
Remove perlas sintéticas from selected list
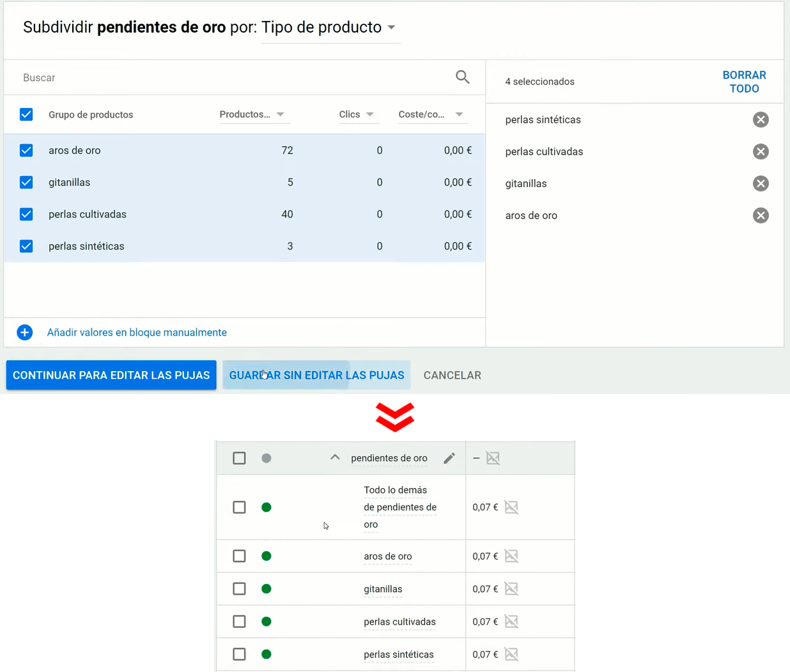pyautogui.click(x=760, y=120)
